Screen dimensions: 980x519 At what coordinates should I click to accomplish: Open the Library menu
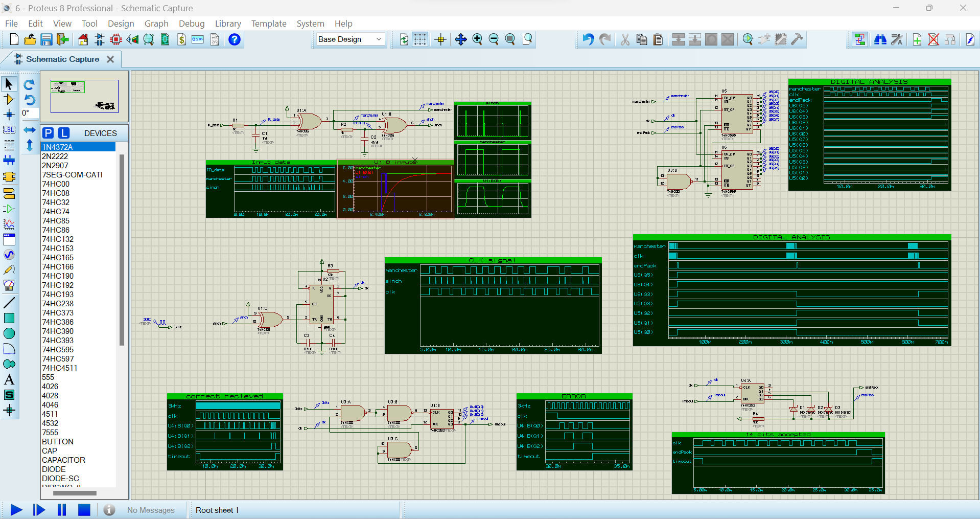[x=228, y=24]
